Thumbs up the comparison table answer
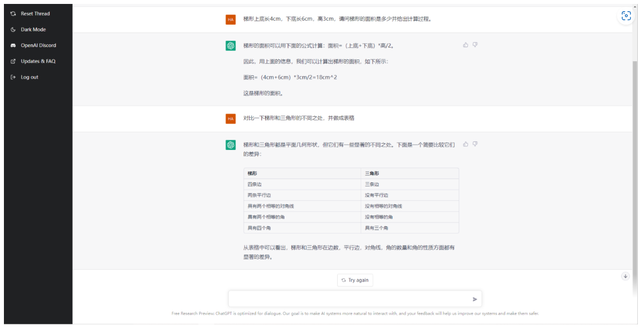This screenshot has height=330, width=644. [466, 144]
